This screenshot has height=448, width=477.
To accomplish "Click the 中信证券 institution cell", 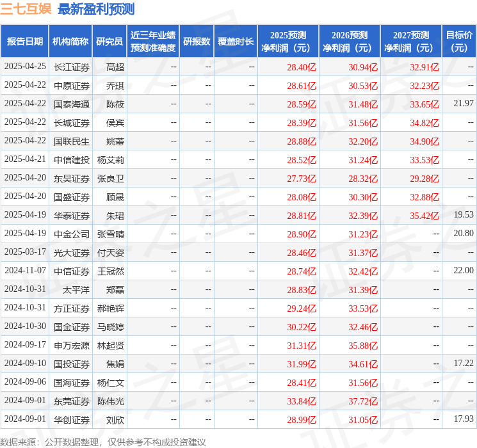I will pyautogui.click(x=72, y=271).
